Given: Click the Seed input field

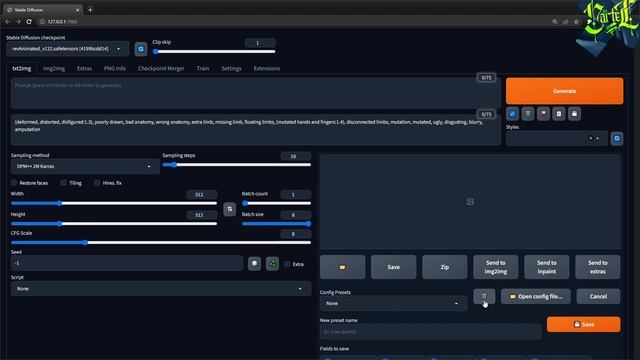Looking at the screenshot, I should click(127, 263).
